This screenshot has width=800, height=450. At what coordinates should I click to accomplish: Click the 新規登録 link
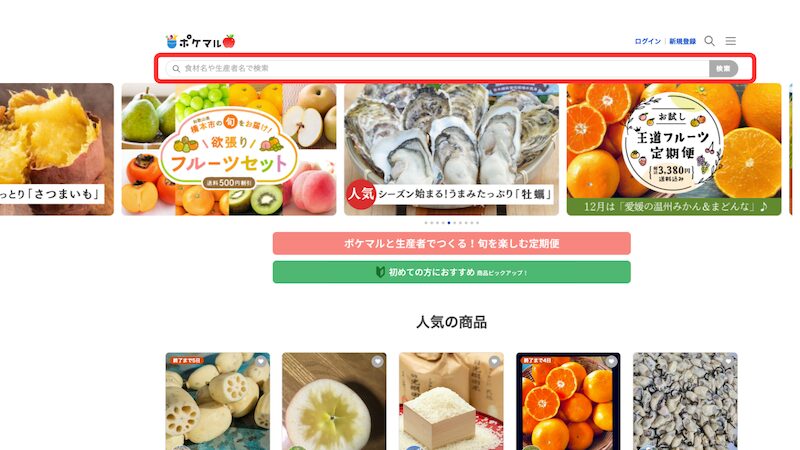pyautogui.click(x=683, y=41)
